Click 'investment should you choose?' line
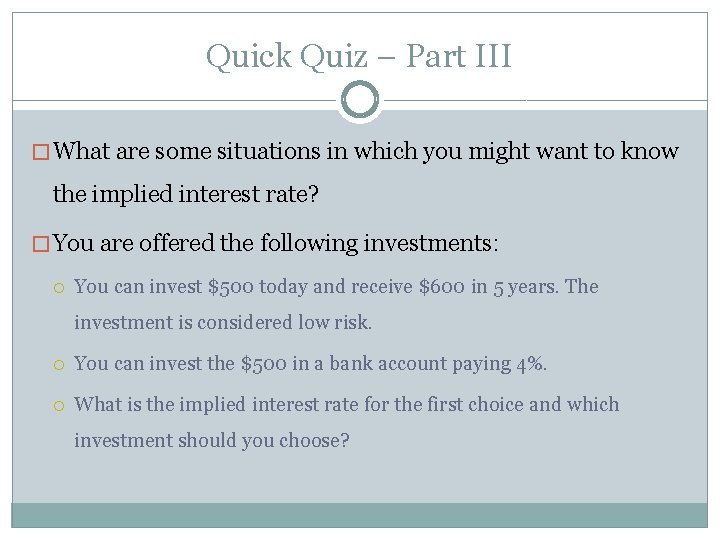 tap(212, 440)
